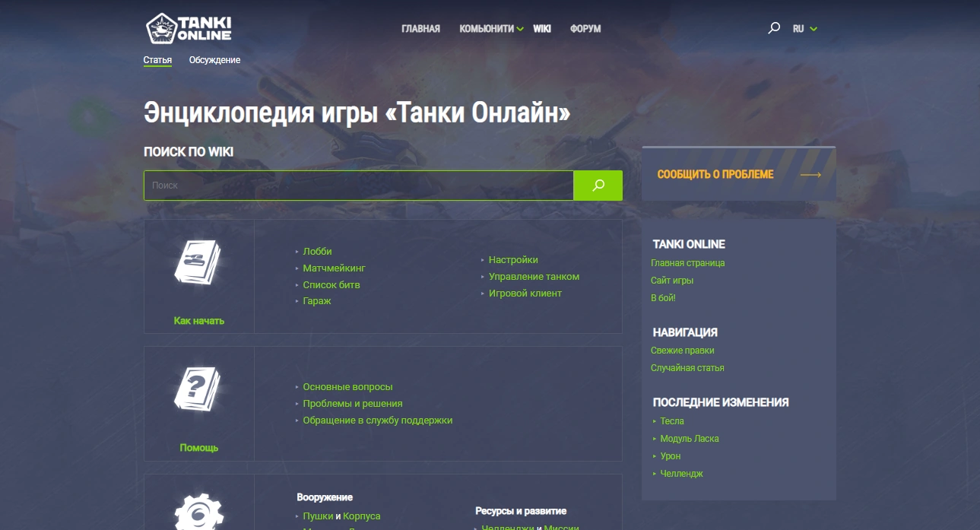980x530 pixels.
Task: Click the green search submit button
Action: coord(598,186)
